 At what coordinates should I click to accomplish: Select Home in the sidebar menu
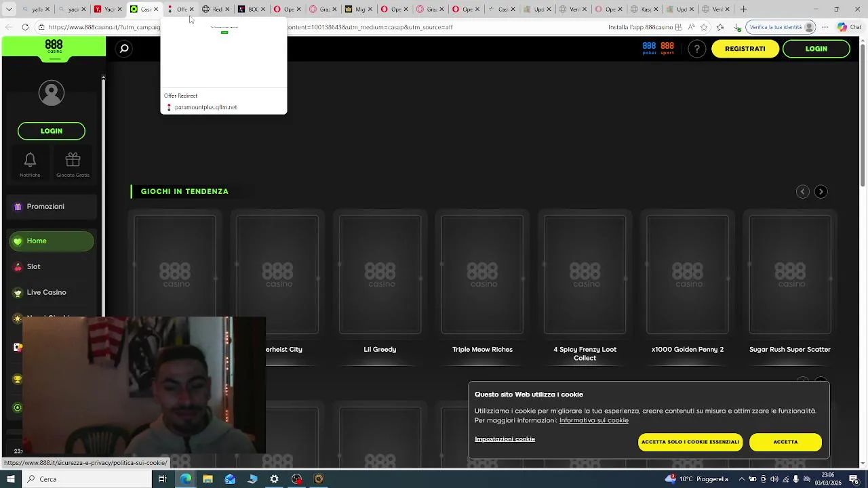52,241
